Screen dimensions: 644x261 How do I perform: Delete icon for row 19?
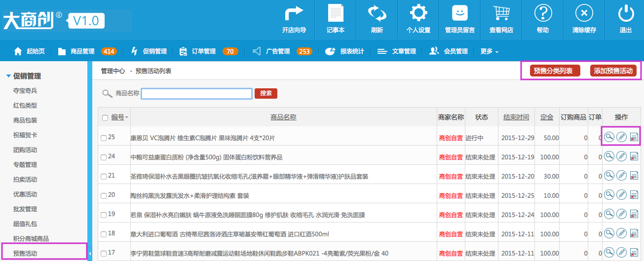[x=634, y=215]
